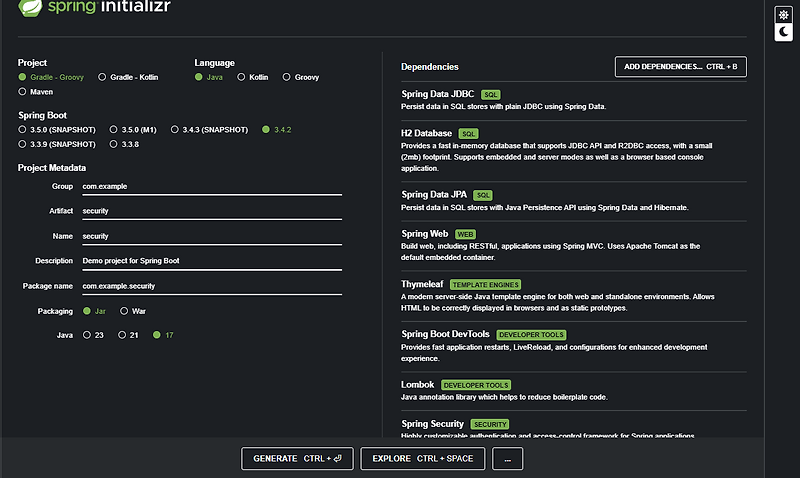
Task: Open Add Dependencies dialog
Action: (681, 67)
